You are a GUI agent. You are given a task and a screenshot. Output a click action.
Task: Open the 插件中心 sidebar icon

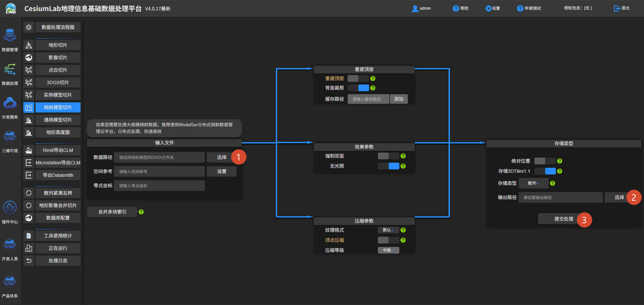[x=10, y=208]
